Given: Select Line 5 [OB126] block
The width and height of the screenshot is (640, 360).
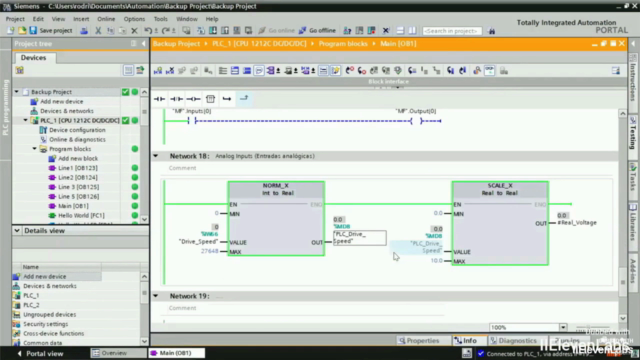Looking at the screenshot, I should [x=78, y=196].
